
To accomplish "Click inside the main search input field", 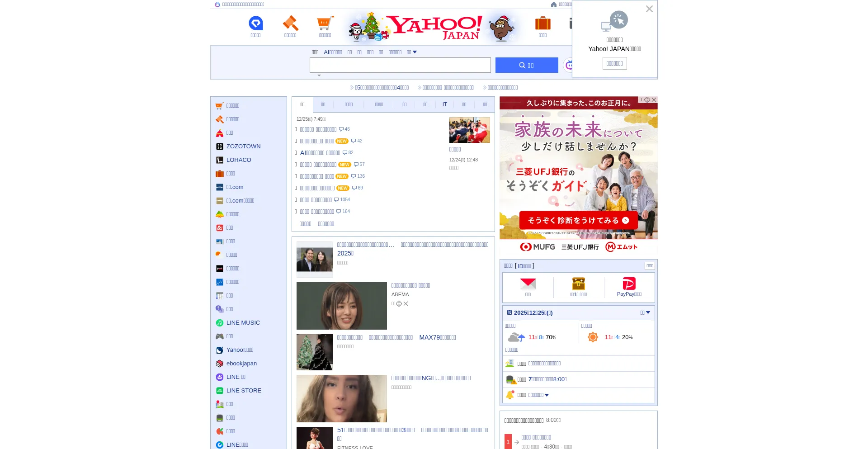I will [x=400, y=65].
